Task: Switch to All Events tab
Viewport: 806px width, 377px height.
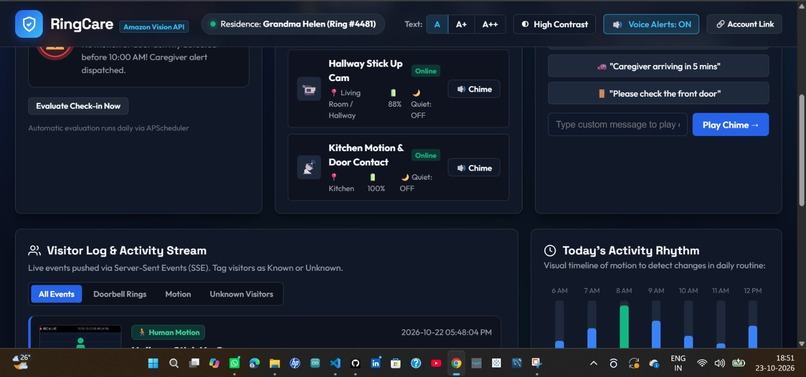Action: (57, 294)
